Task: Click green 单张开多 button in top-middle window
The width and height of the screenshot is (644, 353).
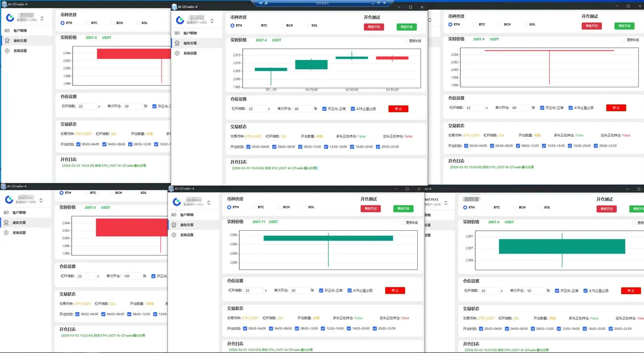Action: click(407, 27)
